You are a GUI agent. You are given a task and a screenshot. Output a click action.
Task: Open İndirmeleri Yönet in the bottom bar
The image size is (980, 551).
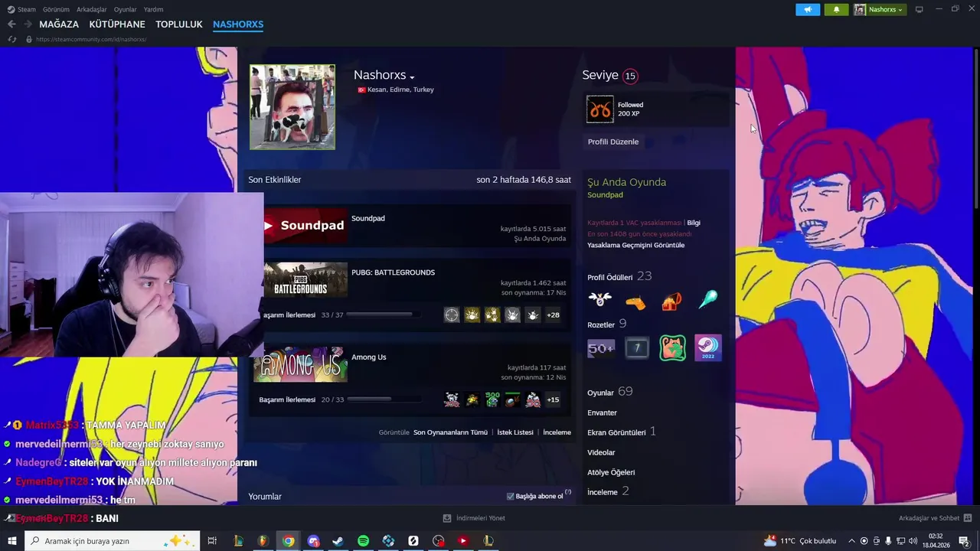474,518
